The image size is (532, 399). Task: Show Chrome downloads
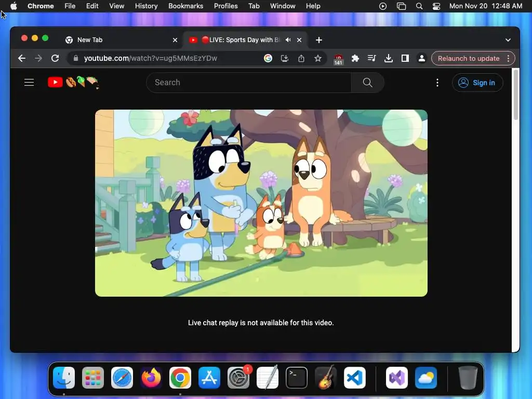pyautogui.click(x=389, y=58)
